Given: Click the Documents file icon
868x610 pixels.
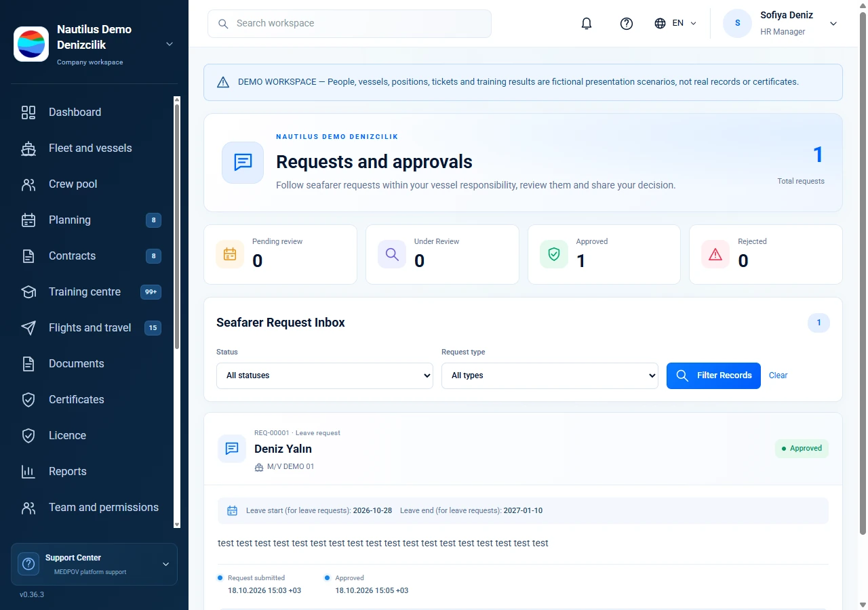Looking at the screenshot, I should click(x=28, y=364).
